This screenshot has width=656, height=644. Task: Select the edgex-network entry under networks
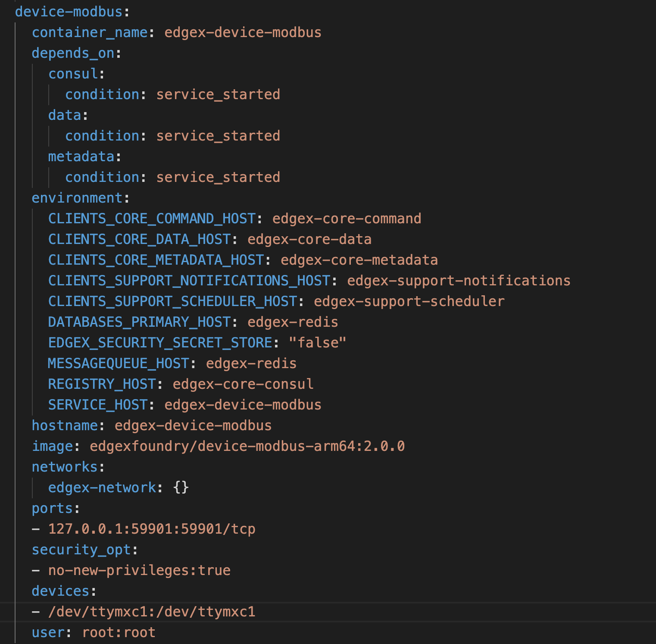(102, 487)
